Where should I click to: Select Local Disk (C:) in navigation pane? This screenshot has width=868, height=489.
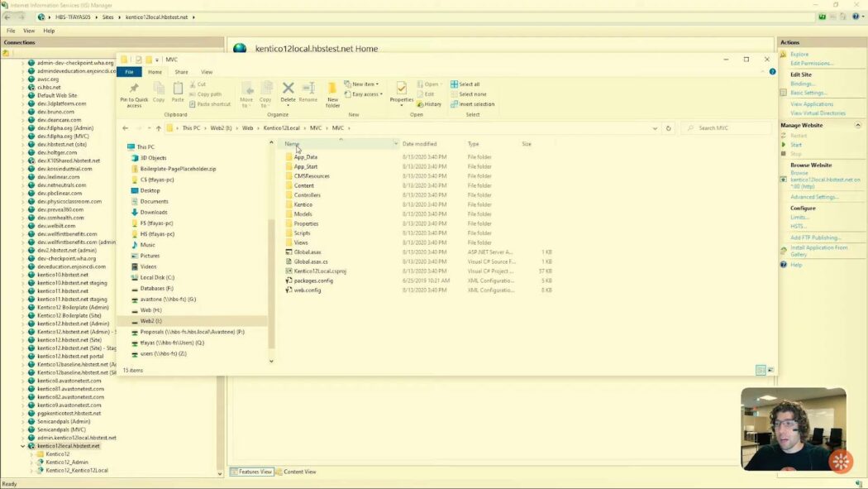click(x=157, y=277)
